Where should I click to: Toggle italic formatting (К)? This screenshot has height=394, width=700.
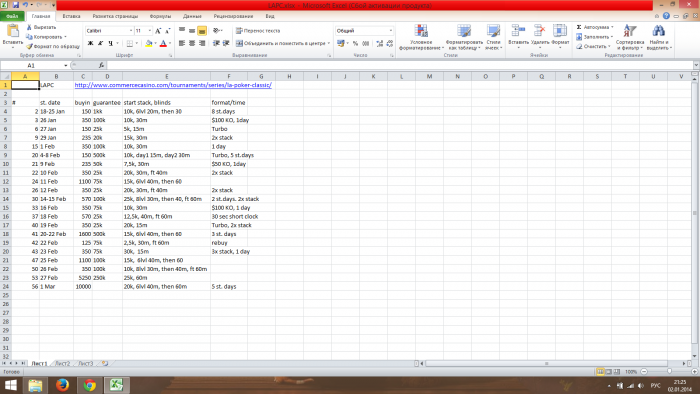tap(100, 43)
